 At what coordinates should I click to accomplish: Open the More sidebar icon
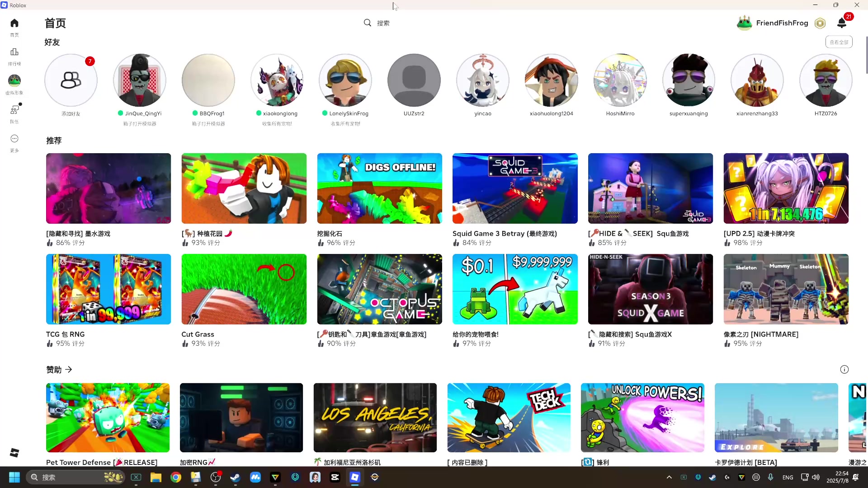14,139
